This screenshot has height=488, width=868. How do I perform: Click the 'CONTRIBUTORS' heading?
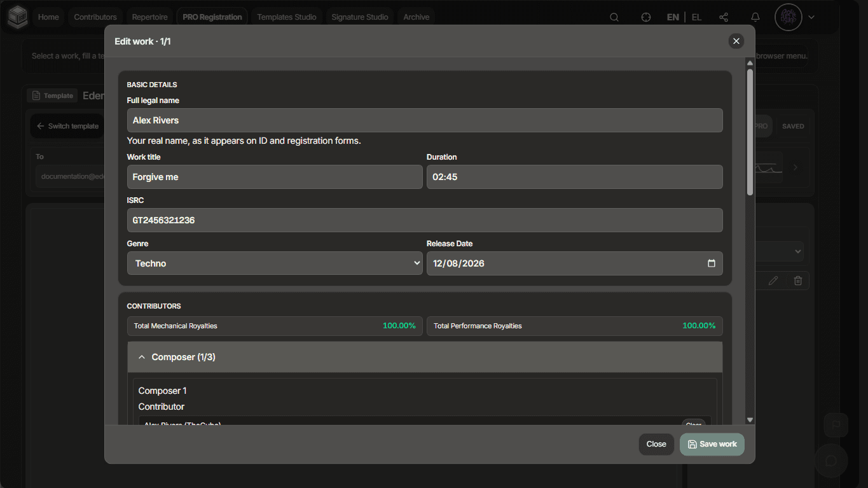[154, 306]
